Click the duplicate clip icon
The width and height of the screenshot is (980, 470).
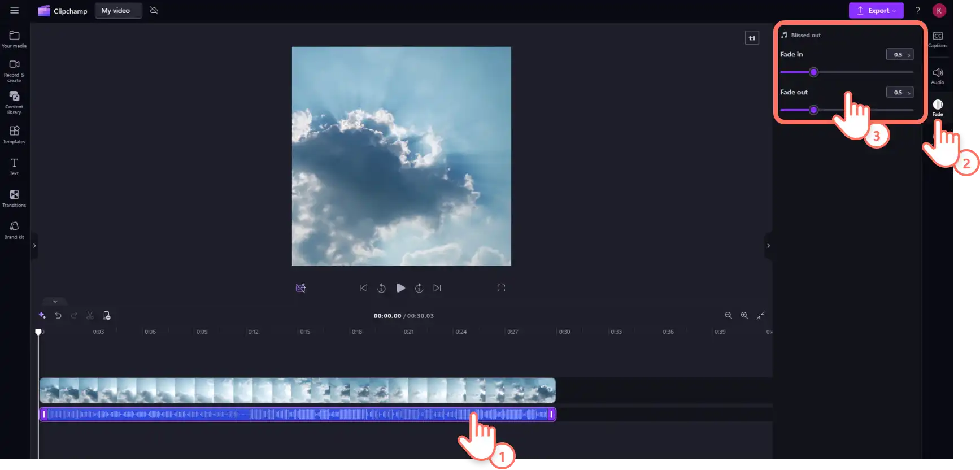(x=106, y=315)
